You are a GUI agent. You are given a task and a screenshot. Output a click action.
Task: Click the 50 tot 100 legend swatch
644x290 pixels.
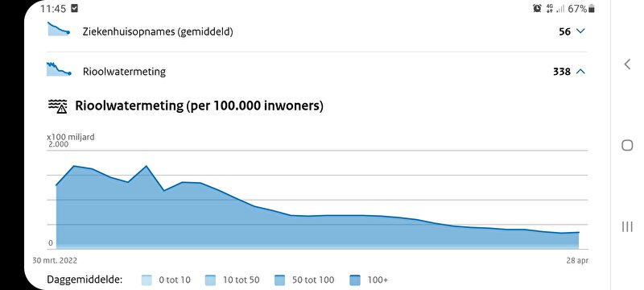point(279,280)
